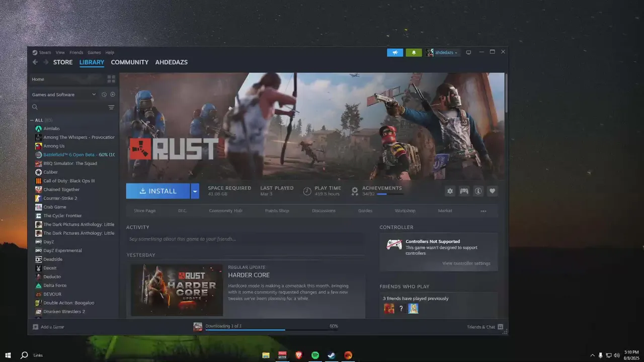This screenshot has width=644, height=362.
Task: Open Rust Store Page link
Action: (144, 211)
